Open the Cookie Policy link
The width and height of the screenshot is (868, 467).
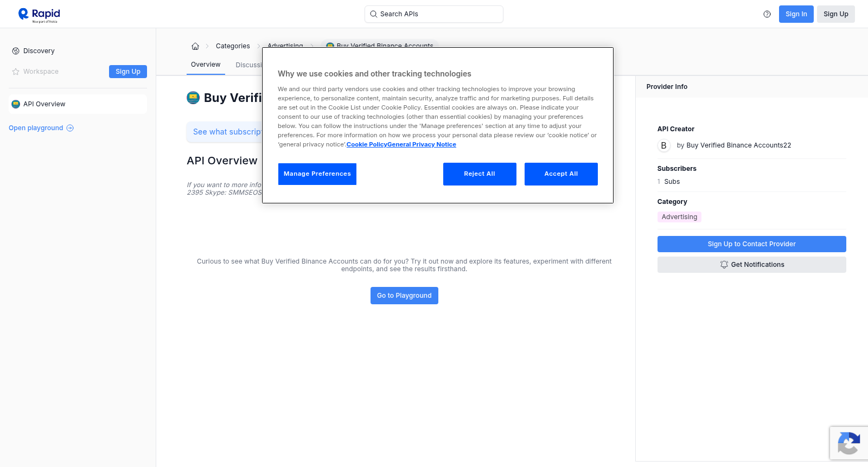(367, 144)
